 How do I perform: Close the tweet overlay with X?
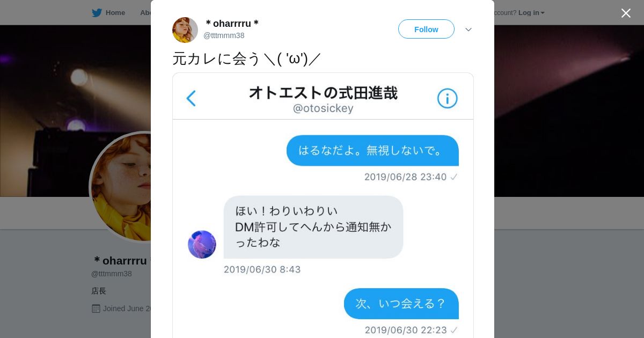[626, 13]
